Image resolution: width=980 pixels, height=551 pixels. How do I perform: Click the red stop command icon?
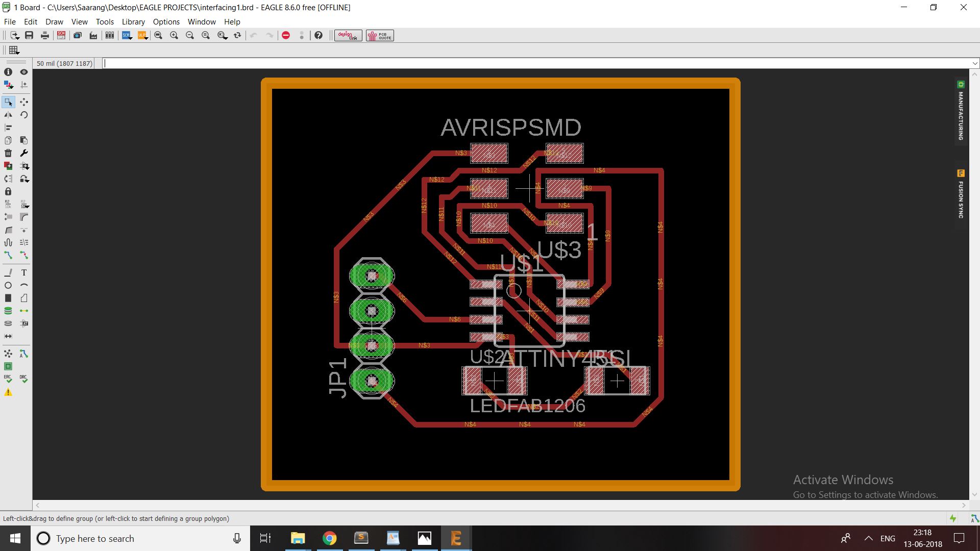pyautogui.click(x=286, y=35)
